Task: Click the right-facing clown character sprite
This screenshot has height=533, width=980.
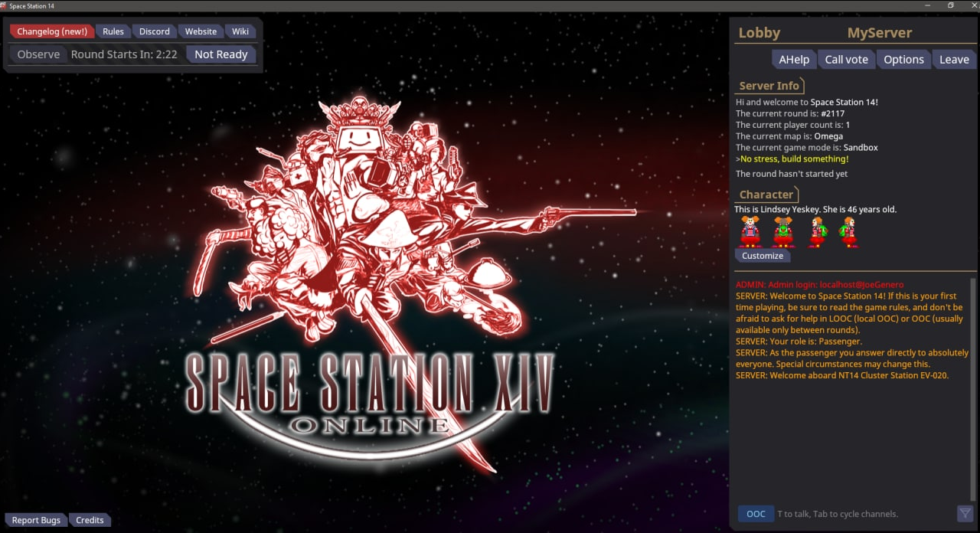Action: coord(848,231)
